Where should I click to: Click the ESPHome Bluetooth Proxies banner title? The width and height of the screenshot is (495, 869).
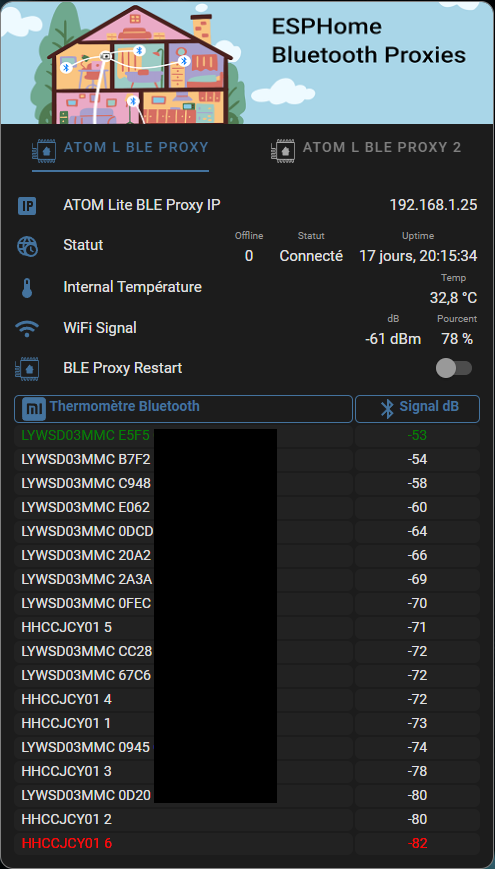[x=369, y=40]
